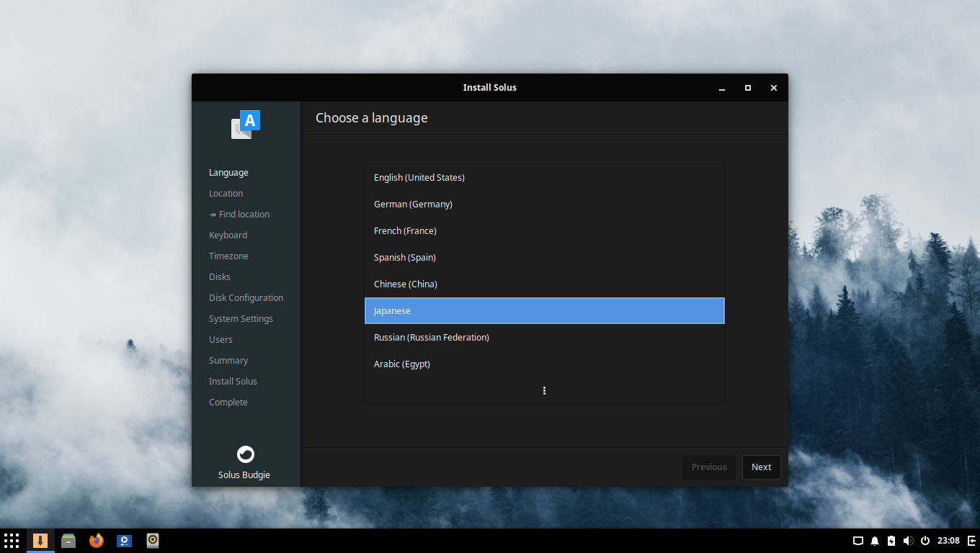980x553 pixels.
Task: Open the Language step in sidebar
Action: click(228, 173)
